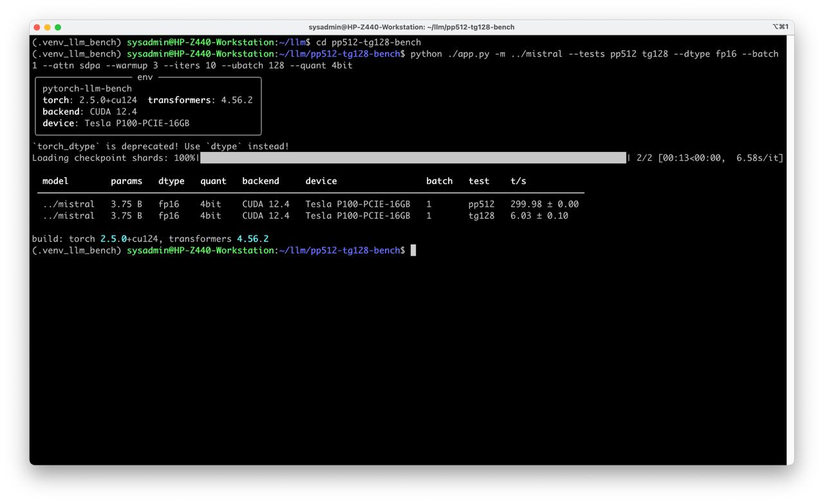This screenshot has width=824, height=504.
Task: Click '4bit' quant cell in pp512 row
Action: [211, 205]
